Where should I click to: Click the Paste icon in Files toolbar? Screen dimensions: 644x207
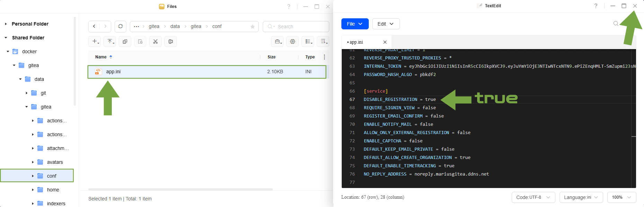140,41
